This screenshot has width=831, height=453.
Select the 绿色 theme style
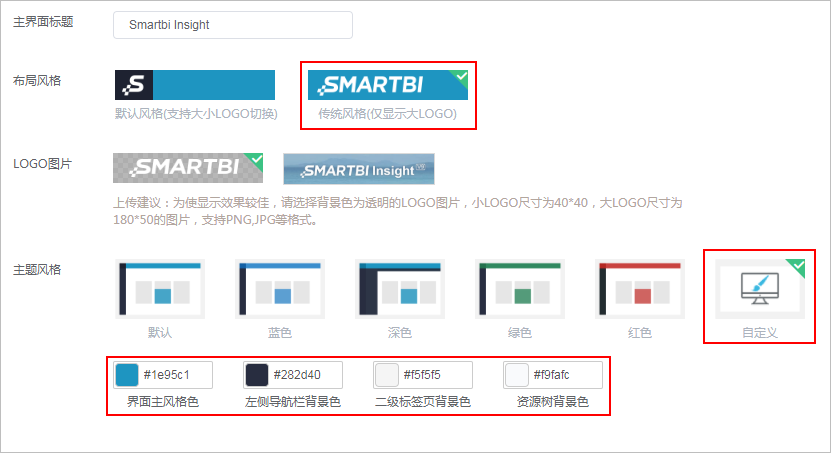click(520, 289)
